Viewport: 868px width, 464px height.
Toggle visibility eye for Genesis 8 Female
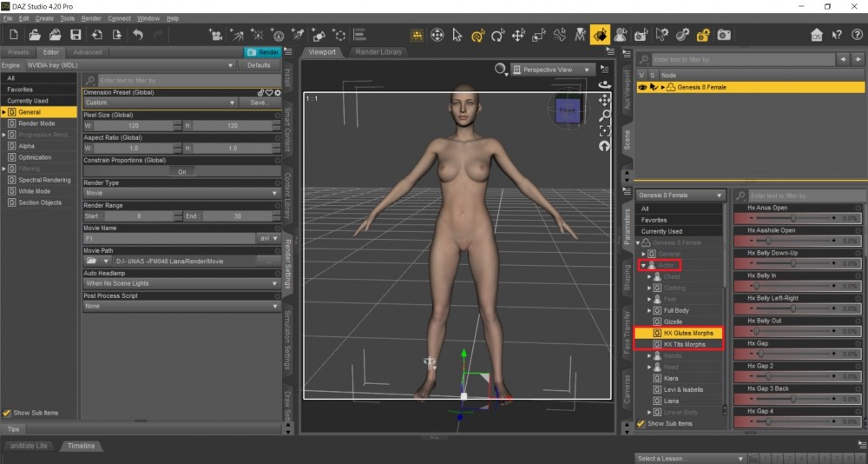pos(642,87)
